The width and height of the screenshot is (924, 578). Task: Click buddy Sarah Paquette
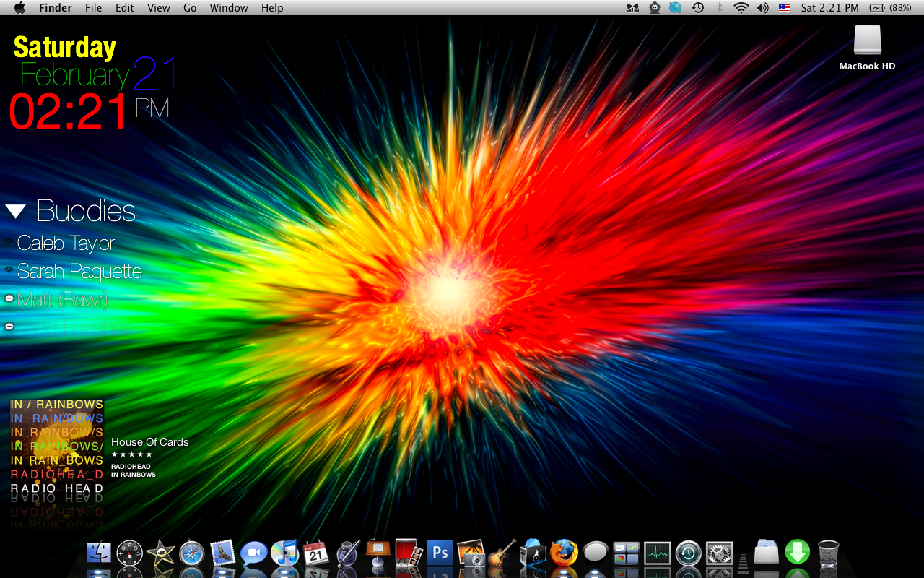tap(79, 272)
